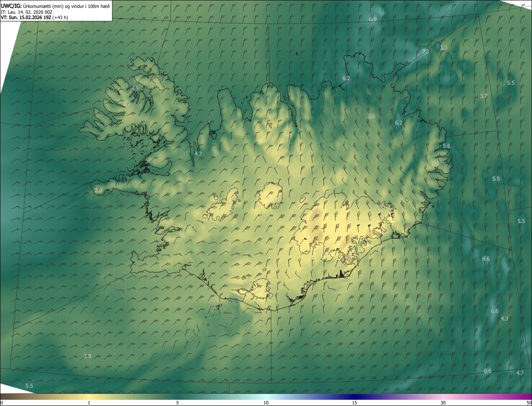Image resolution: width=532 pixels, height=406 pixels.
Task: Select the 10 tick label on the color scale
Action: pyautogui.click(x=266, y=403)
